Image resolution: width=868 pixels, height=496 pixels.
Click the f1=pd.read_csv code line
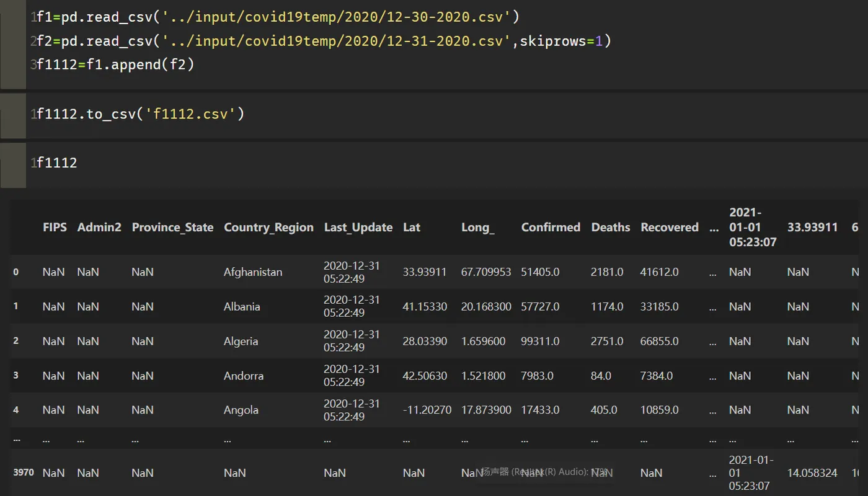coord(277,17)
